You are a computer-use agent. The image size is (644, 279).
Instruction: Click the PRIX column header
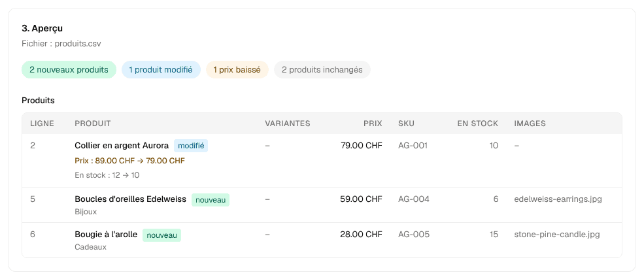click(x=373, y=123)
